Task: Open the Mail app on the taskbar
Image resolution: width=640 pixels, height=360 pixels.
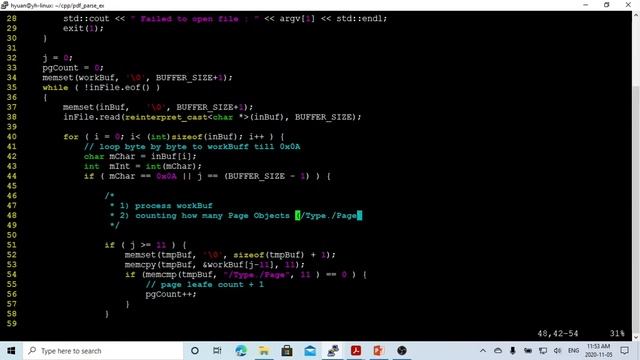Action: coord(310,351)
